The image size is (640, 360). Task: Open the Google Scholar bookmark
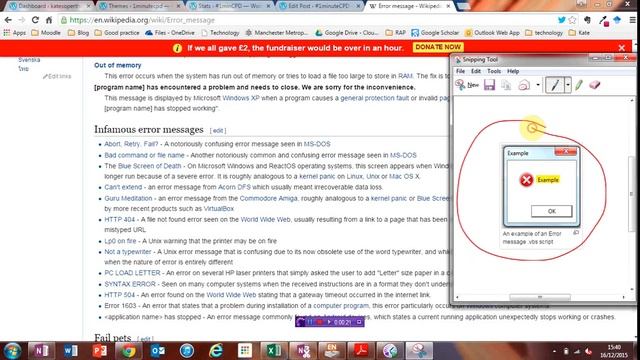pos(435,33)
